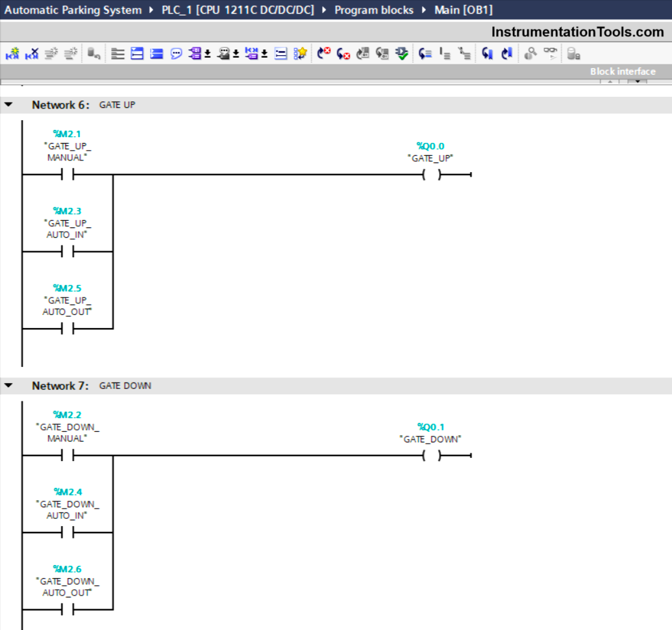This screenshot has height=630, width=672.
Task: Select the GATE_UP output coil
Action: point(432,175)
